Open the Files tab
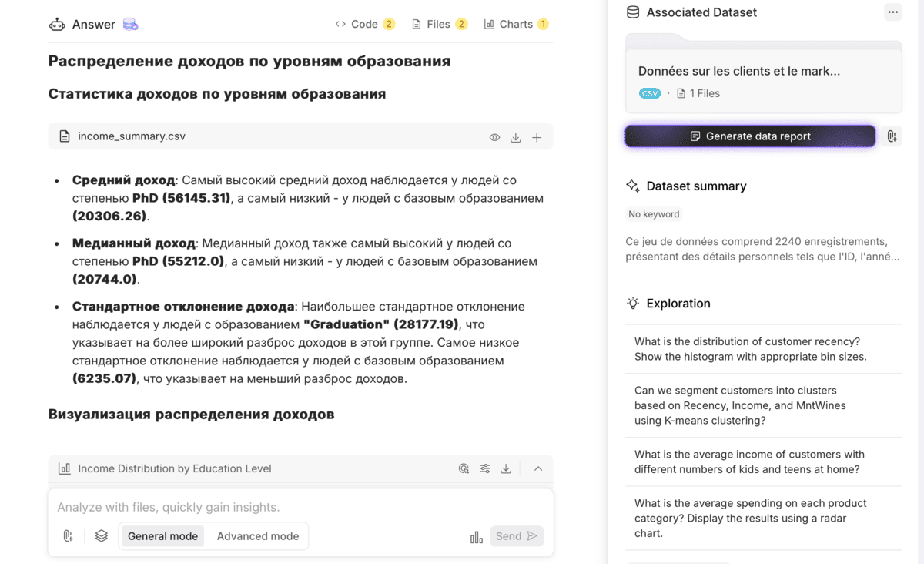The image size is (924, 564). point(439,24)
